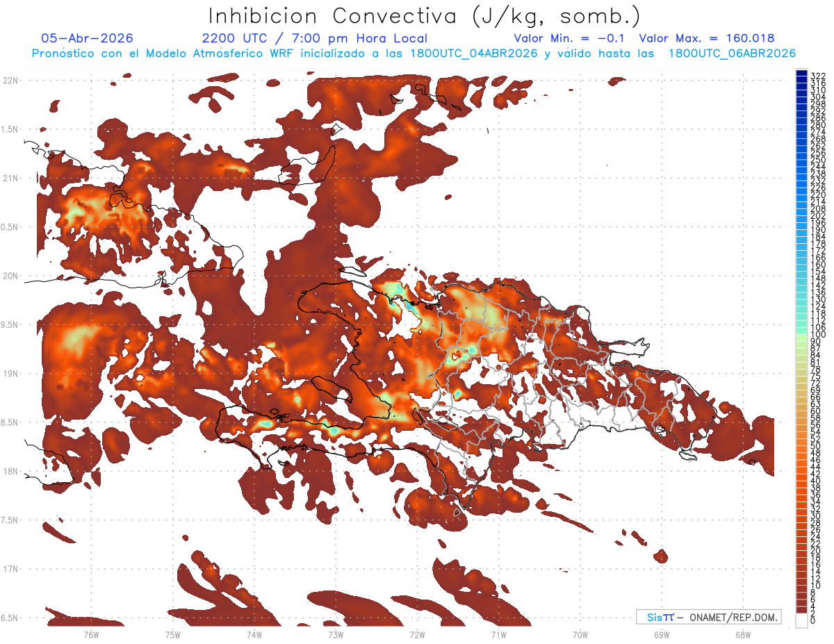Select the 17N latitude axis label
This screenshot has width=834, height=644.
click(x=10, y=569)
